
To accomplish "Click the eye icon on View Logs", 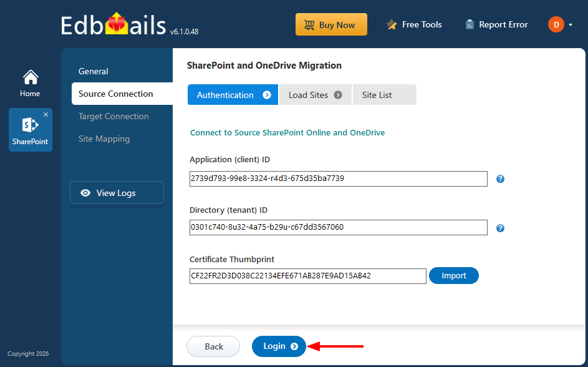I will 85,193.
